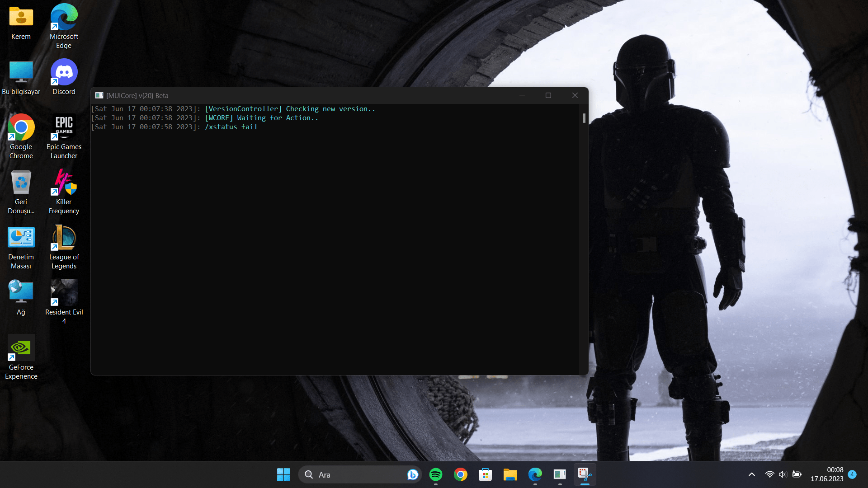This screenshot has width=868, height=488.
Task: Open the clock and date flyout
Action: point(827,474)
